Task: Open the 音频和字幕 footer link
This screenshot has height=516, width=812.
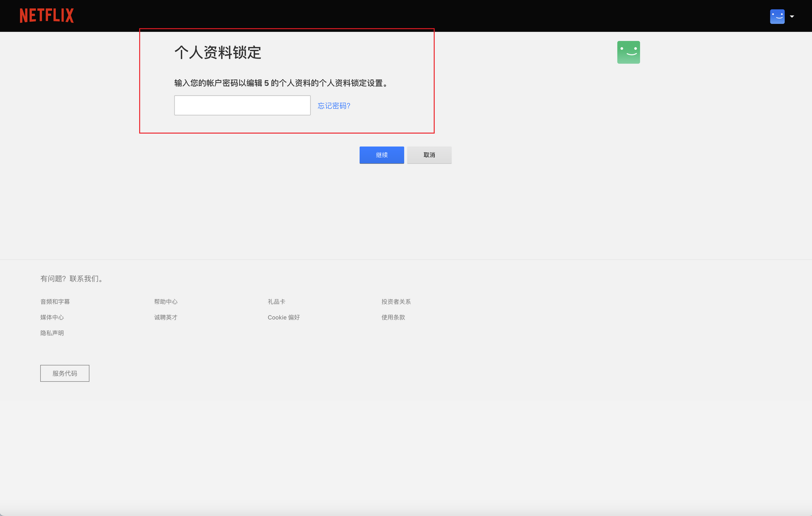Action: point(55,302)
